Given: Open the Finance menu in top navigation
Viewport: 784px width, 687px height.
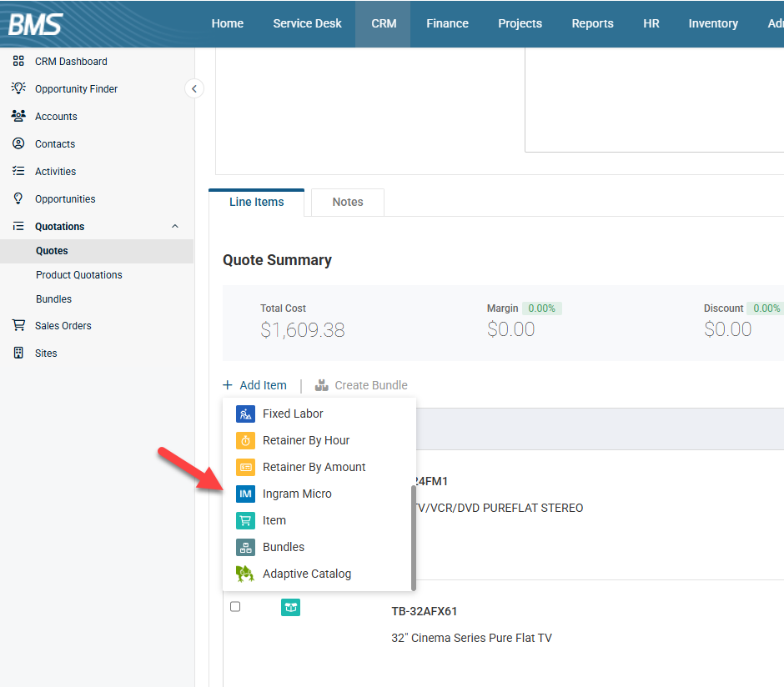Looking at the screenshot, I should pyautogui.click(x=447, y=23).
